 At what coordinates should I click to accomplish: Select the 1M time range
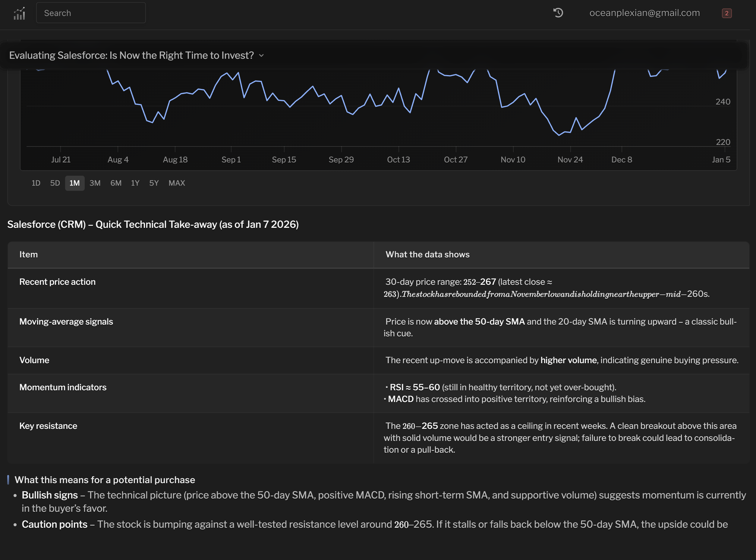coord(74,183)
